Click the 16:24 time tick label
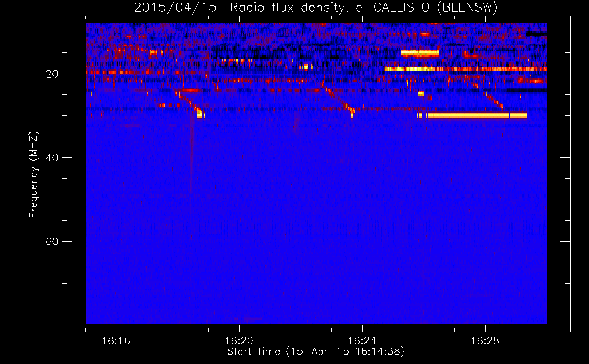The height and width of the screenshot is (364, 589). [x=362, y=341]
